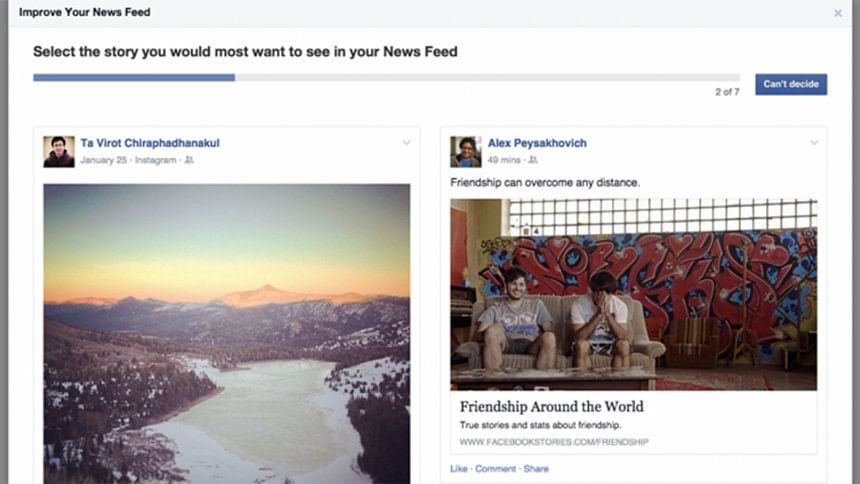This screenshot has width=860, height=484.
Task: Click the blue survey progress bar
Action: coord(134,78)
